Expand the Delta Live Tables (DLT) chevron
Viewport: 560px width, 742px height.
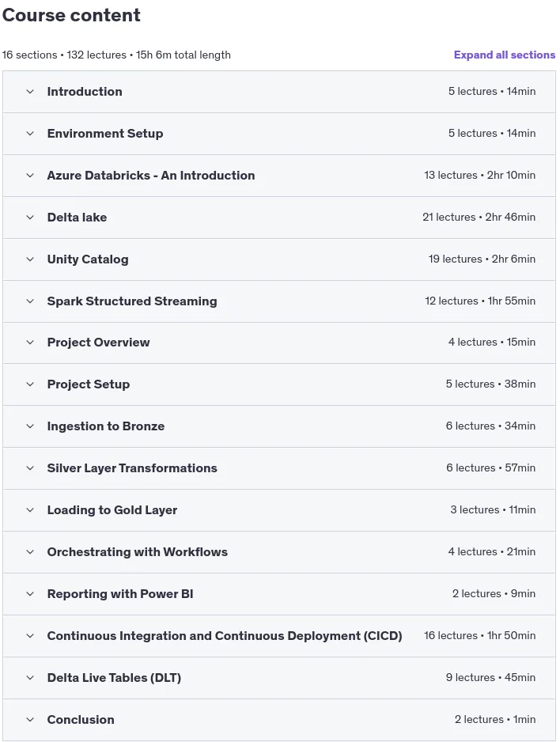click(30, 678)
